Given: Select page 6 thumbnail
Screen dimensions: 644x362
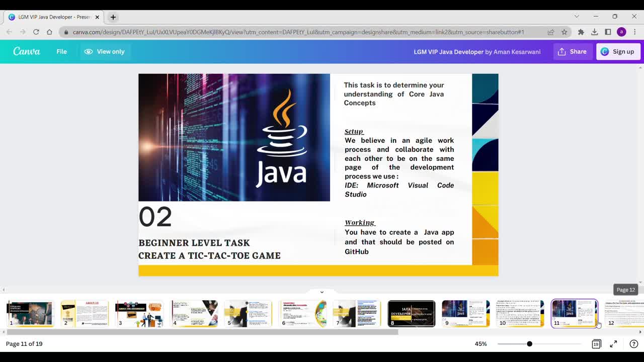Looking at the screenshot, I should point(302,313).
